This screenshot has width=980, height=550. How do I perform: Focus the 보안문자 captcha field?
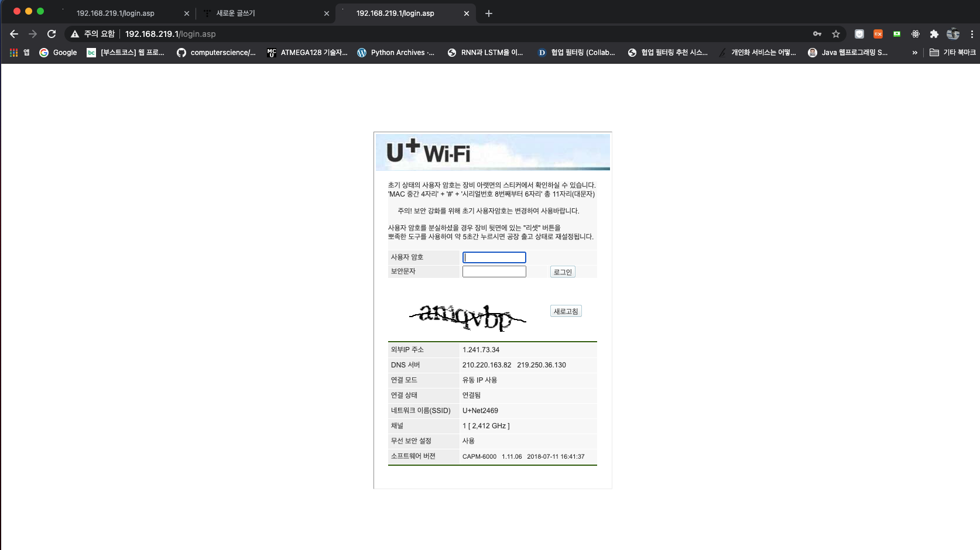click(x=494, y=271)
